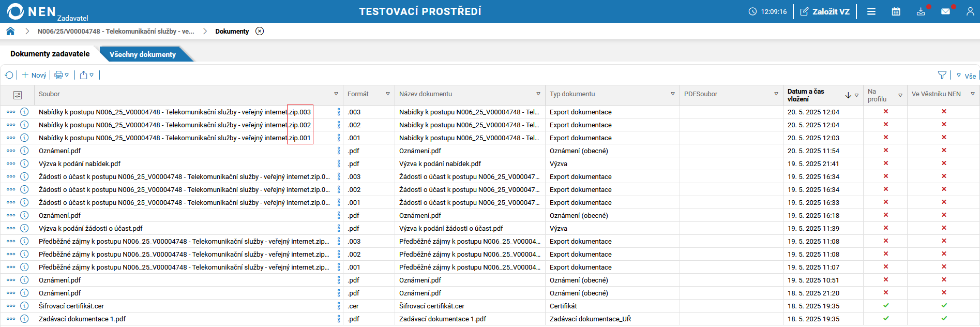This screenshot has width=980, height=327.
Task: Show info for Nabídky zip.001 row
Action: pos(24,138)
